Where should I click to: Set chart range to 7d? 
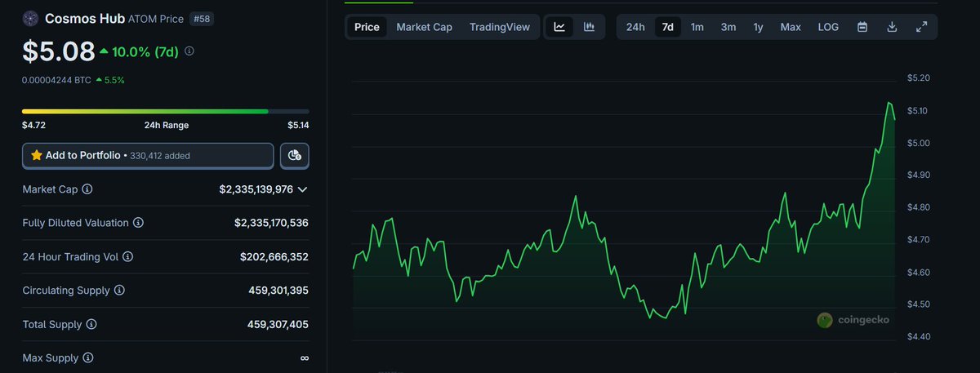pos(668,27)
